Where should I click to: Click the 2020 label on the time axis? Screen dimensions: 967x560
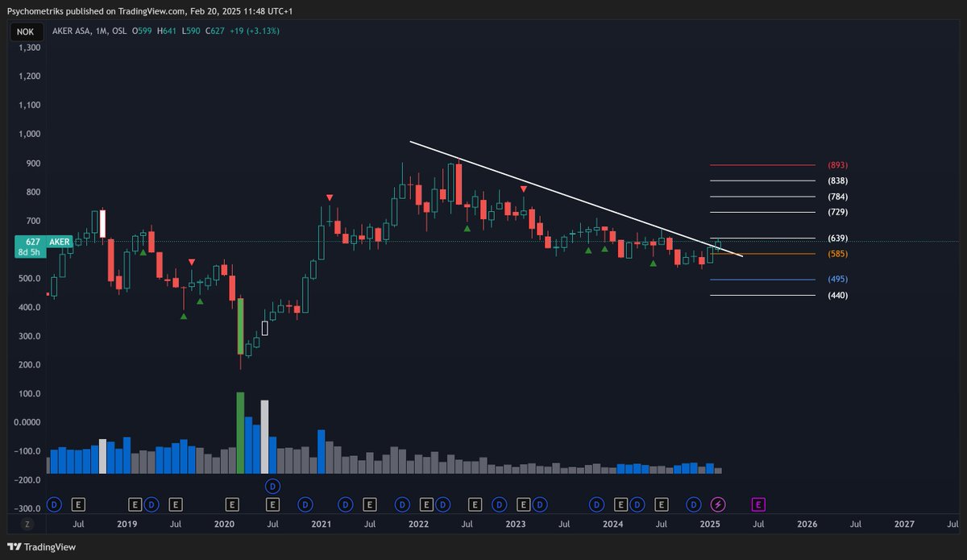tap(224, 524)
